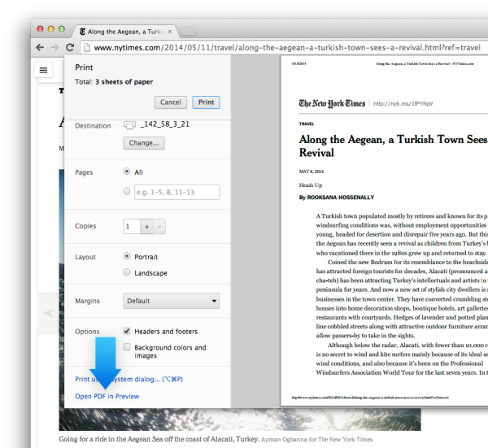The height and width of the screenshot is (448, 488).
Task: Close the Along the Aegean tab
Action: [x=169, y=31]
